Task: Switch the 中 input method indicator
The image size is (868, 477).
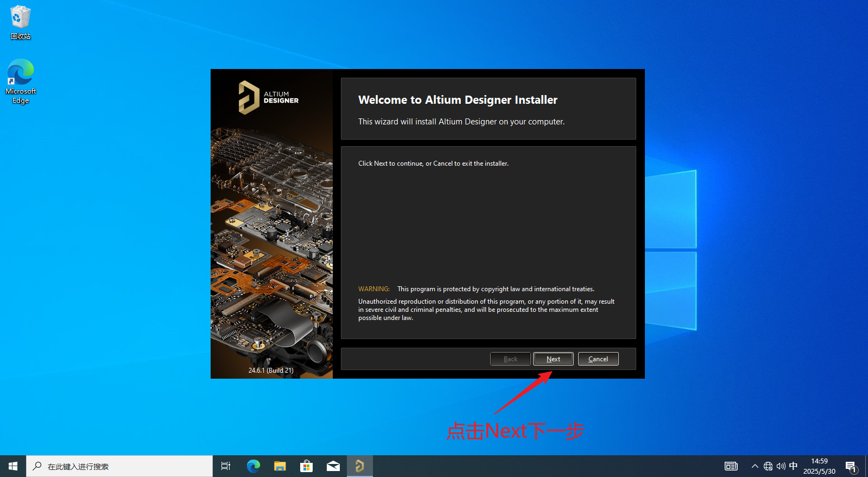Action: (793, 466)
